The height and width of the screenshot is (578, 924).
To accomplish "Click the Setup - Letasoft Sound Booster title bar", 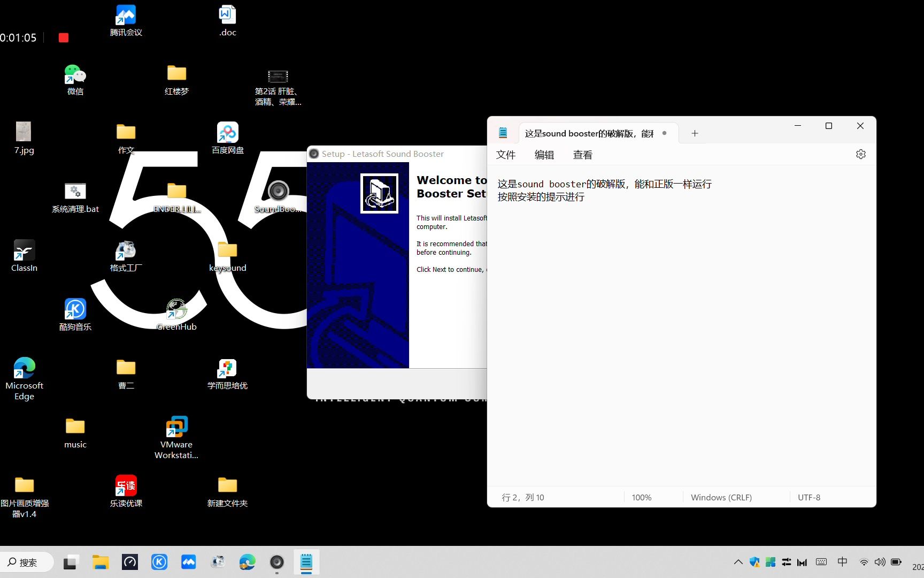I will pos(397,154).
